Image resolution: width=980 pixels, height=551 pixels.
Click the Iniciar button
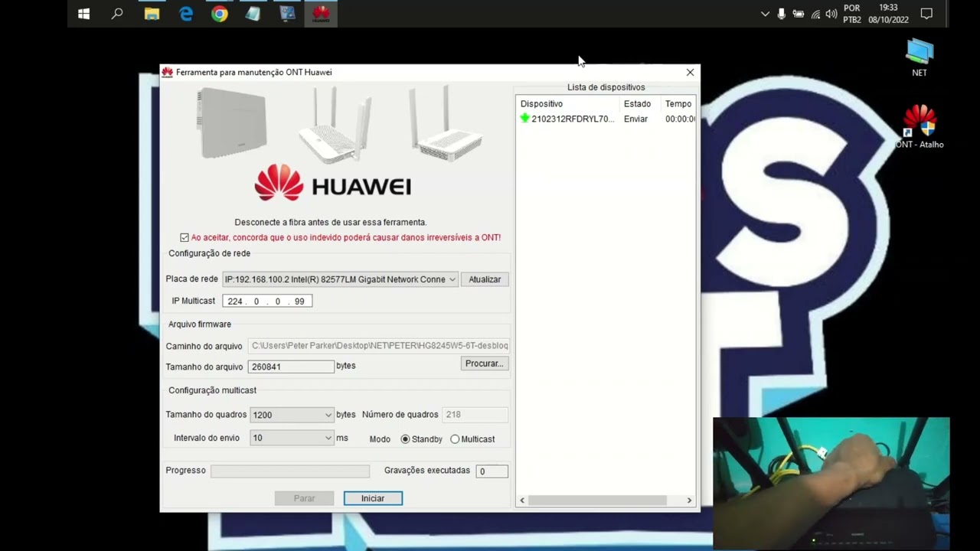coord(373,498)
